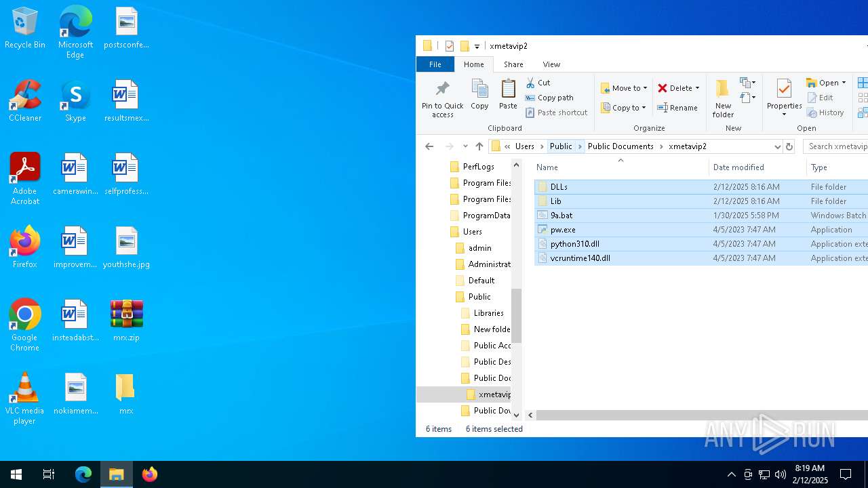
Task: Sort files by Name column header
Action: pos(547,167)
